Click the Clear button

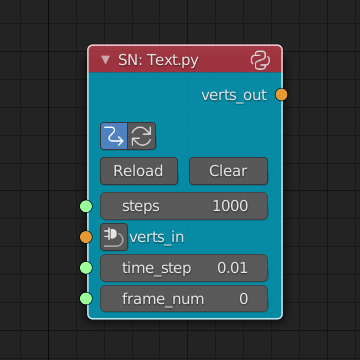click(x=228, y=171)
